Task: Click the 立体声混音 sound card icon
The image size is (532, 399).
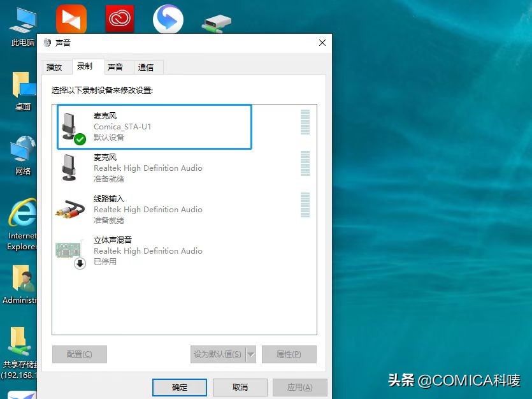Action: coord(69,249)
